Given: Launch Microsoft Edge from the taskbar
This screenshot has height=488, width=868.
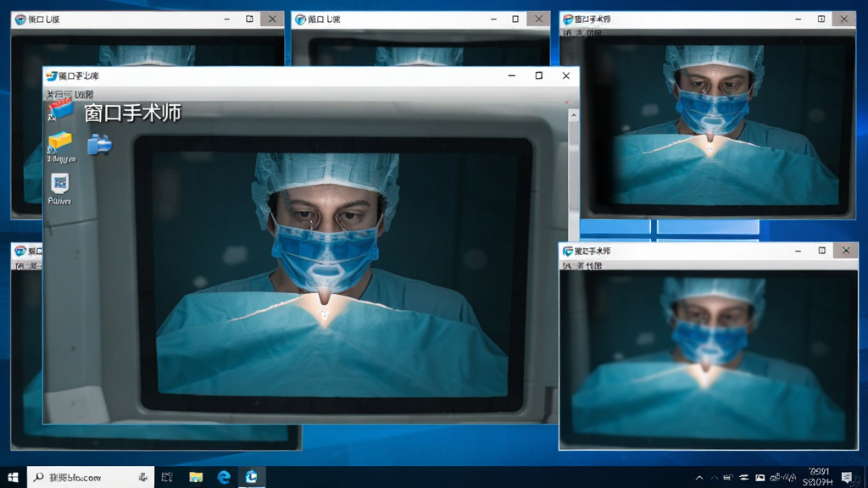Looking at the screenshot, I should coord(224,477).
